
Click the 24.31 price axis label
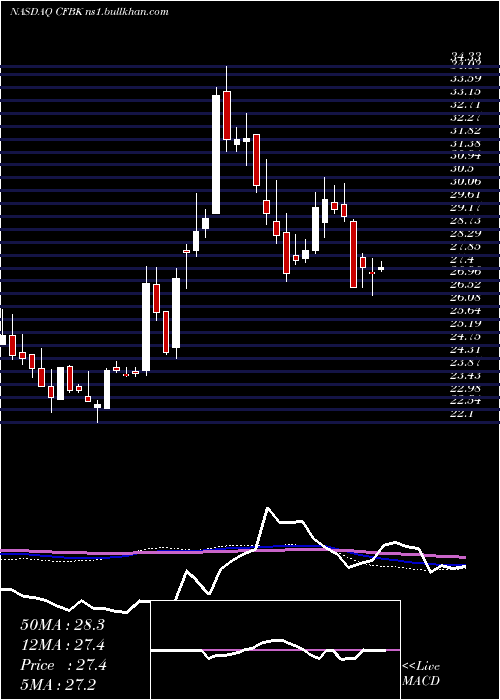point(466,349)
